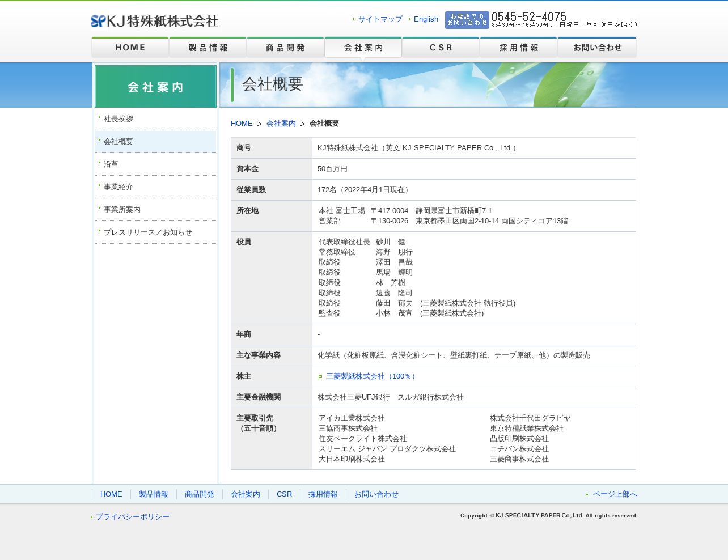Image resolution: width=728 pixels, height=560 pixels.
Task: Jump to top via ページ上部へ
Action: [x=615, y=494]
